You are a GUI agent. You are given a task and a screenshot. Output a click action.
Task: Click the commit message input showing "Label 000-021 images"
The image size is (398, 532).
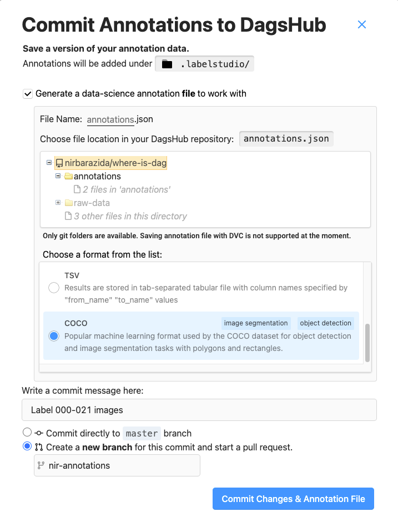point(199,410)
